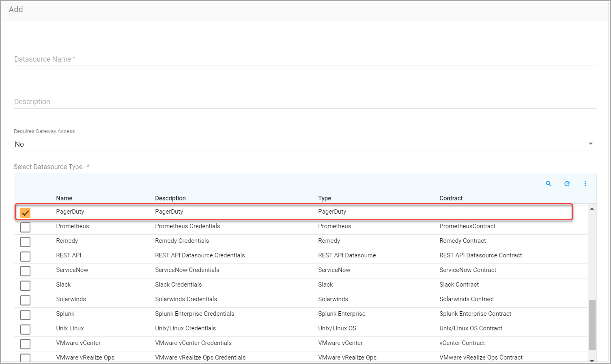611x364 pixels.
Task: Check the Slack row checkbox
Action: (x=25, y=285)
